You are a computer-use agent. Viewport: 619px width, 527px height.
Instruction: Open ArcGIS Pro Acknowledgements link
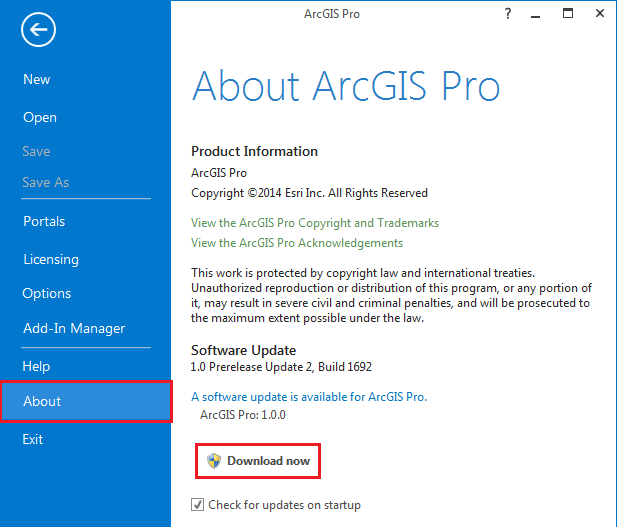pos(297,243)
